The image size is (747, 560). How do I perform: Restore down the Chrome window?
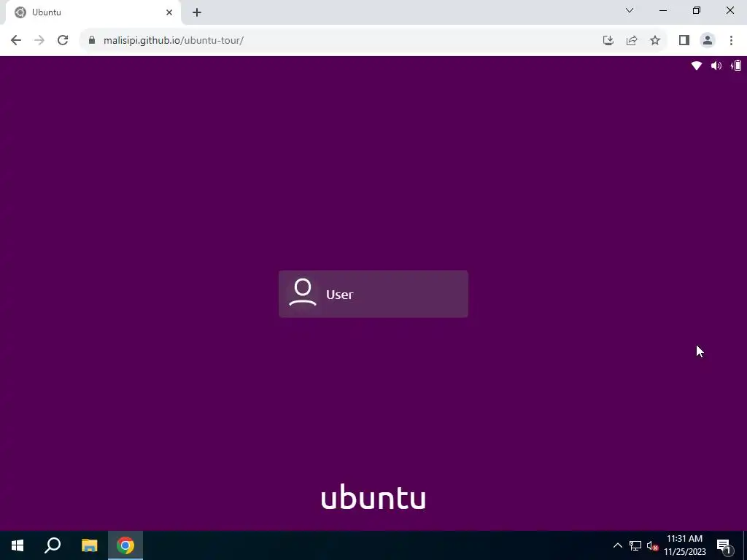[x=697, y=10]
